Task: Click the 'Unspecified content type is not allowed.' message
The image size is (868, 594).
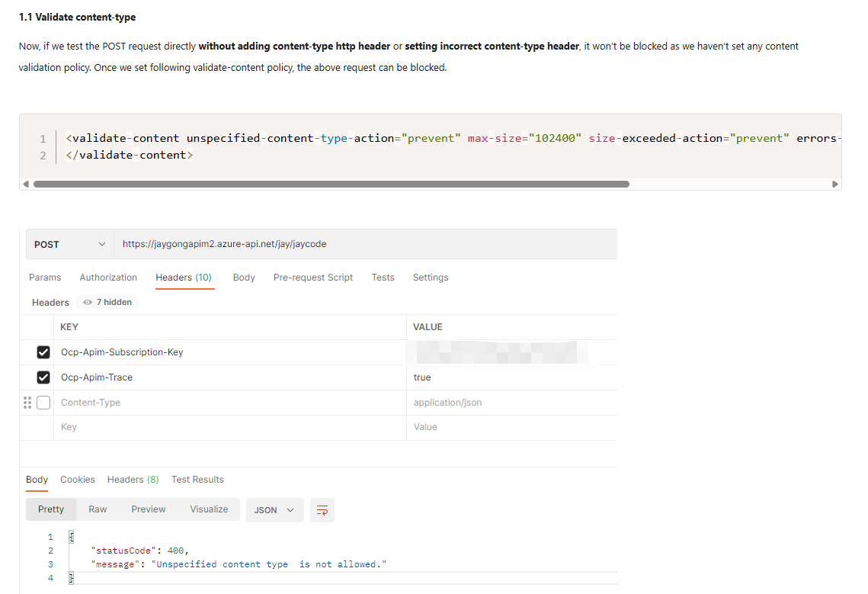Action: point(269,564)
